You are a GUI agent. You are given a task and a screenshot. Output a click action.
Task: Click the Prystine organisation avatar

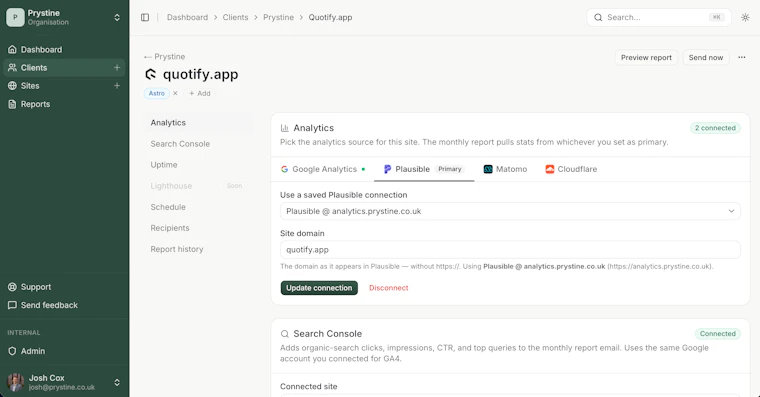point(15,17)
